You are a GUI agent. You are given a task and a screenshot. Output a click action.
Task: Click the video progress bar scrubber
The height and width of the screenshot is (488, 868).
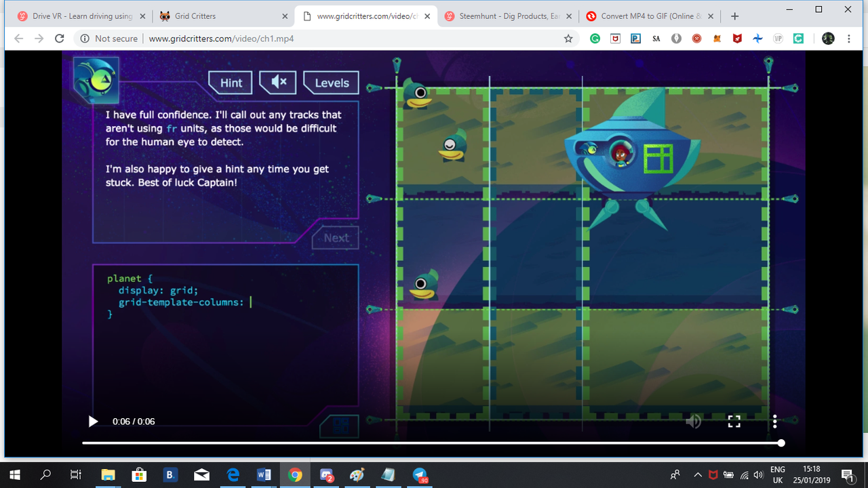[x=781, y=443]
